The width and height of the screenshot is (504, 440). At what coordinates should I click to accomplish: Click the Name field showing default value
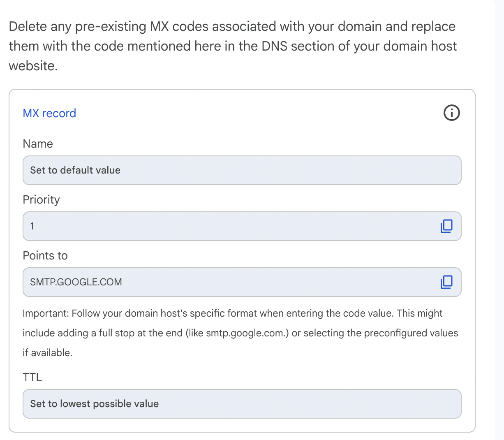242,170
